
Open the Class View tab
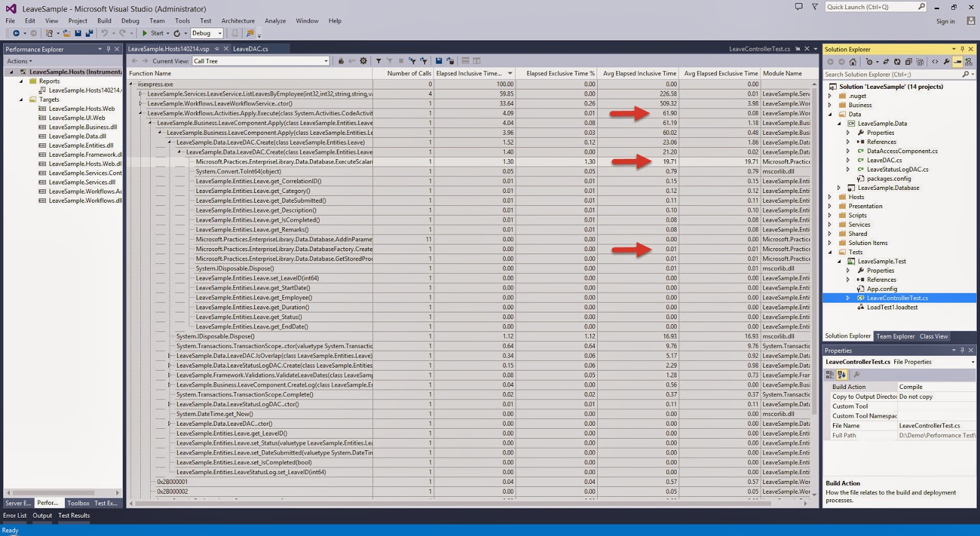click(x=933, y=336)
